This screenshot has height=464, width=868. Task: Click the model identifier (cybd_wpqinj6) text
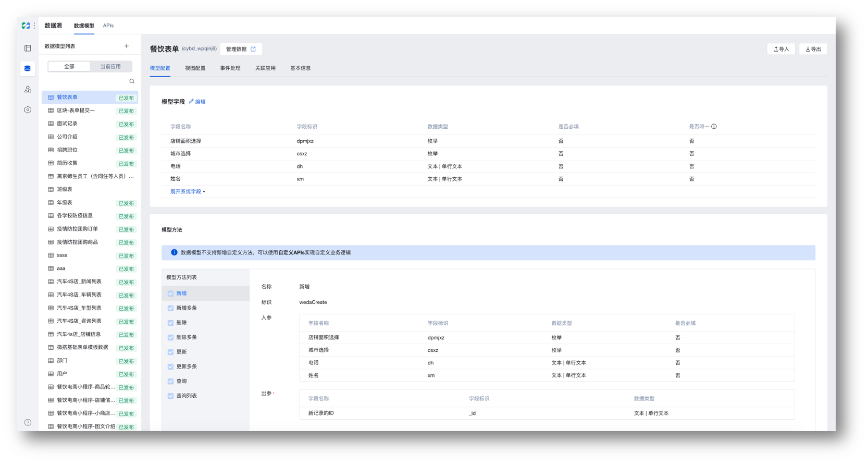199,49
